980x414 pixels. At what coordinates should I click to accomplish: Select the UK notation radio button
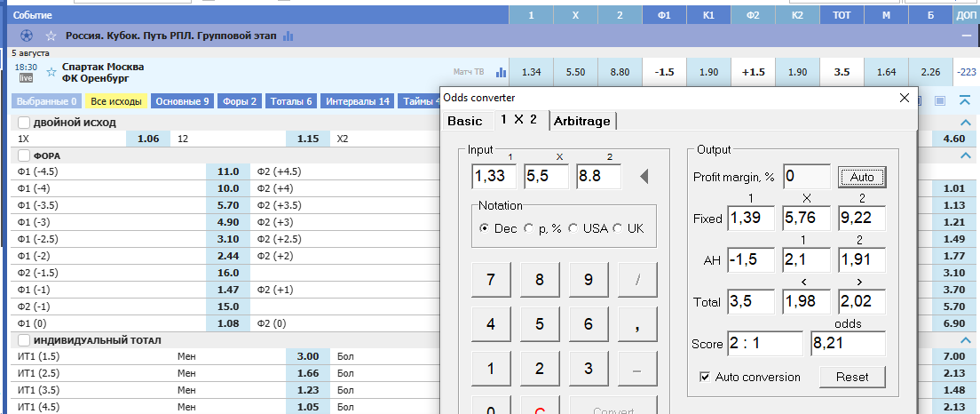pyautogui.click(x=618, y=229)
